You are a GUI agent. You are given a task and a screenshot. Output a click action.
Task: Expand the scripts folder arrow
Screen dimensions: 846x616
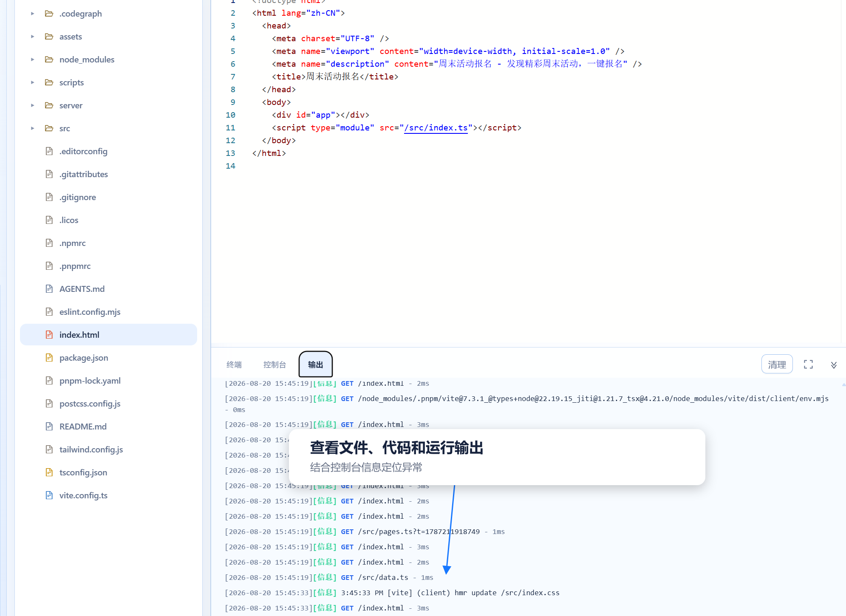tap(32, 82)
